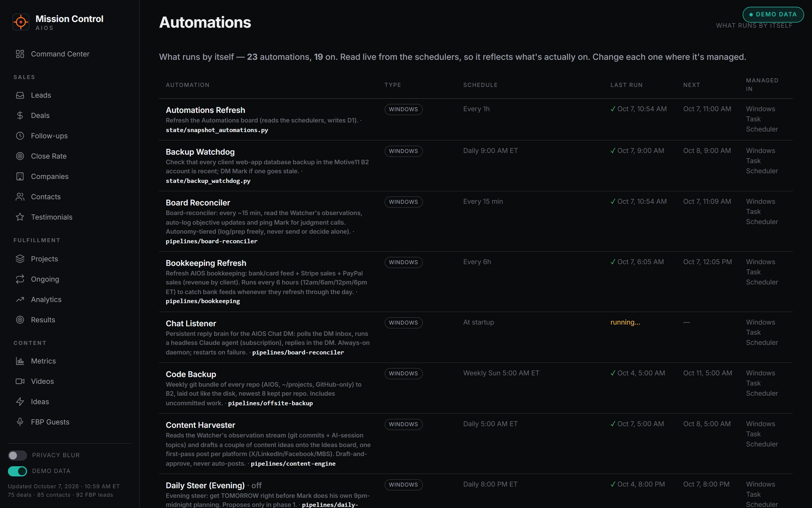Click the Code Backup automation title
This screenshot has height=508, width=812.
(191, 374)
